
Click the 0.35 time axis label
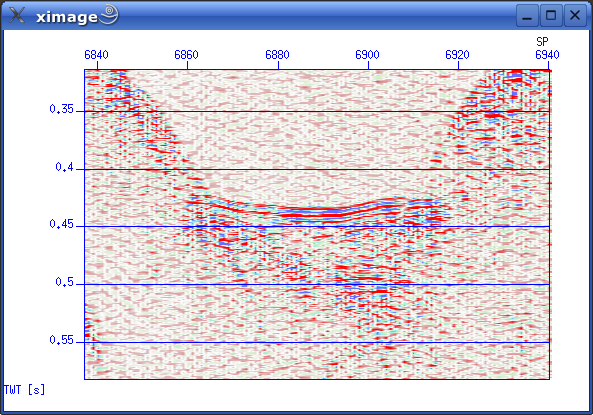click(x=61, y=109)
